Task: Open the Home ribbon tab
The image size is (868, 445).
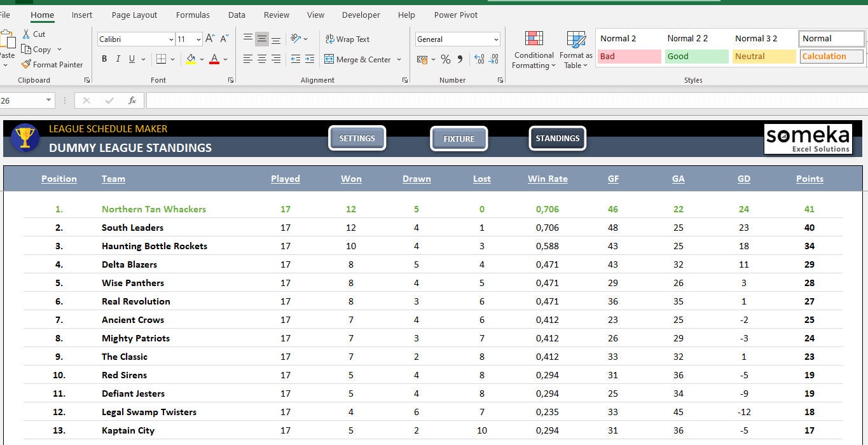Action: coord(42,15)
